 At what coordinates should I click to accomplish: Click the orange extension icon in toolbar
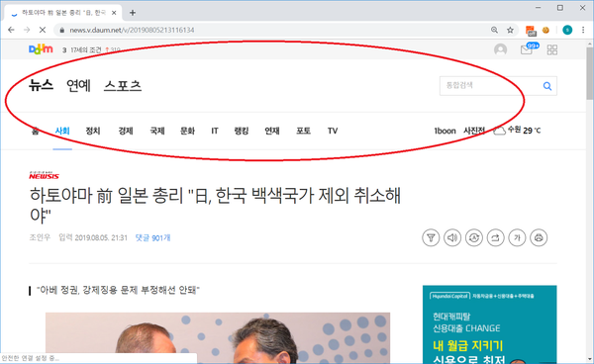(x=531, y=31)
